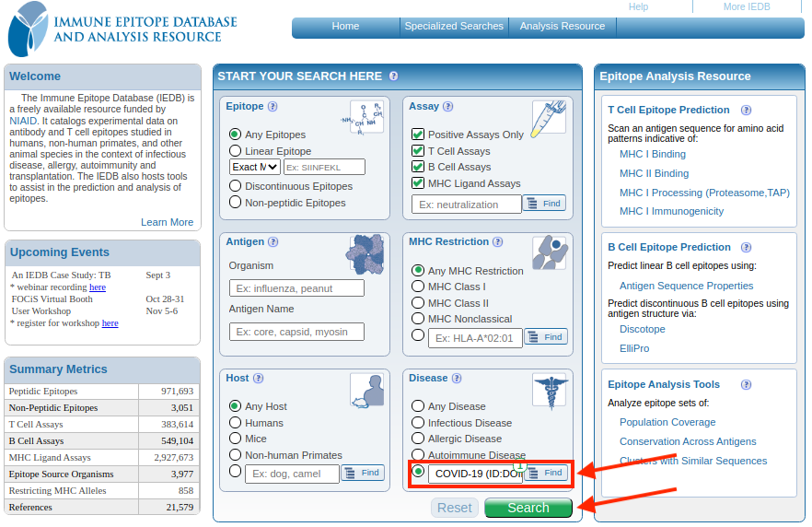Open the MHC II Binding prediction link
Screen dimensions: 812x527
(654, 173)
